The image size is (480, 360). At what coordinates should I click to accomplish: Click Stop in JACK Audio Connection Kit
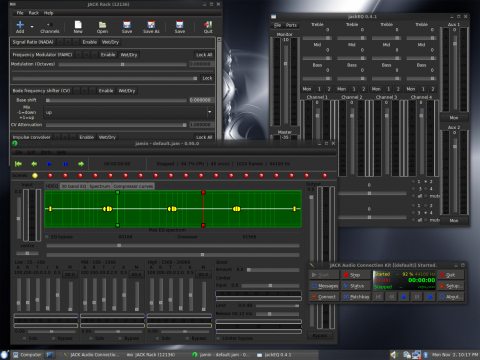tap(356, 275)
